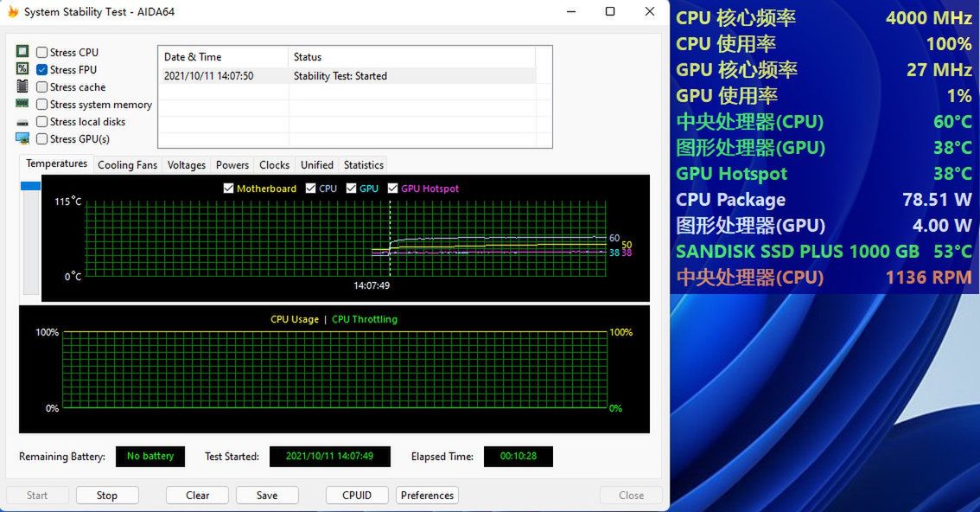Click the FPU percentage icon beside Stress FPU

pos(22,69)
